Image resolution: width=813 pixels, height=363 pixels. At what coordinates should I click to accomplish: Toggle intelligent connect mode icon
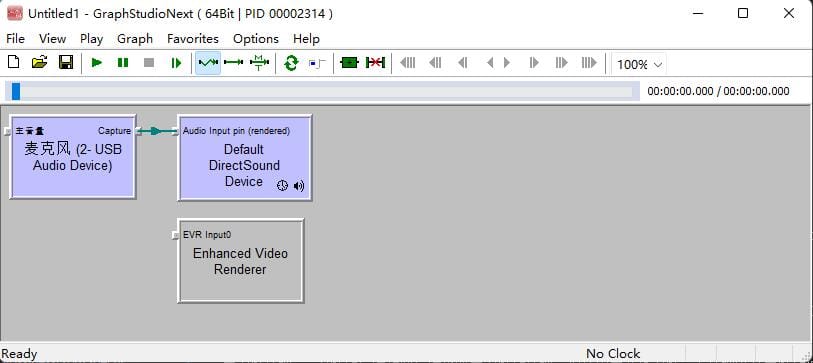coord(208,63)
